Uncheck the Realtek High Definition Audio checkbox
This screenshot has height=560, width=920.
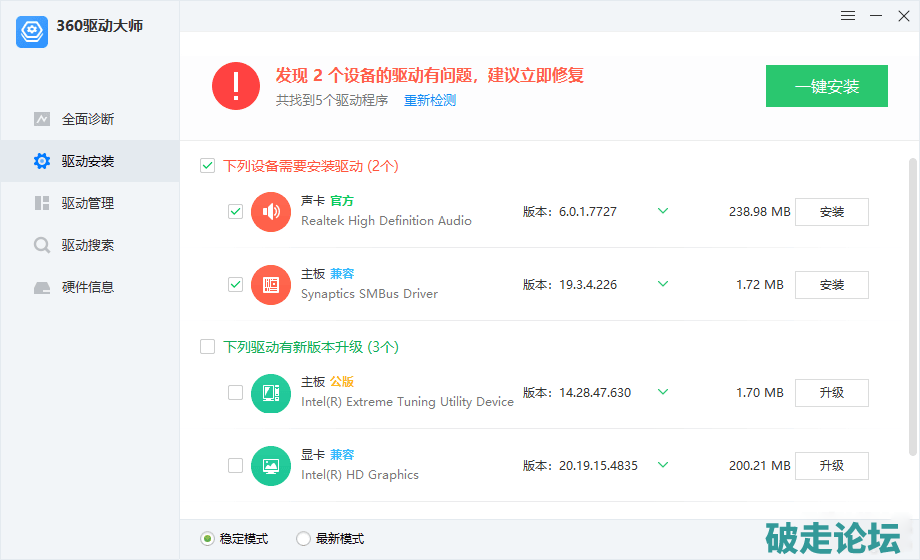click(235, 212)
